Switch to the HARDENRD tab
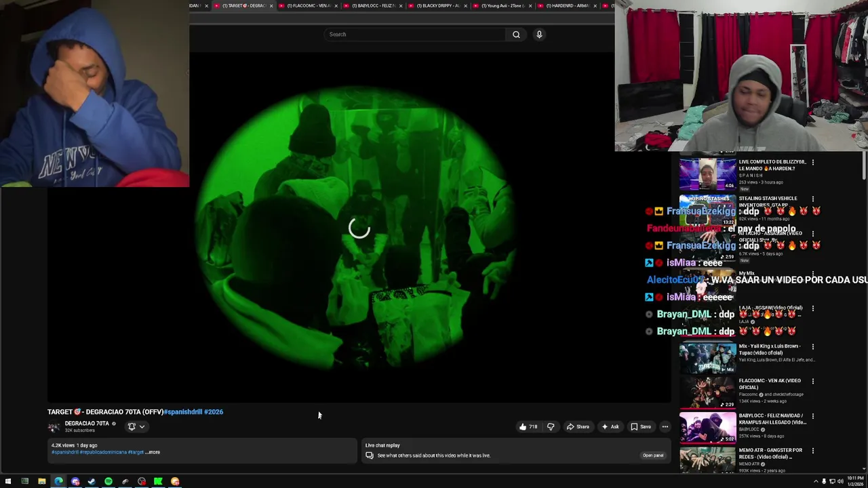868x488 pixels. pos(567,6)
